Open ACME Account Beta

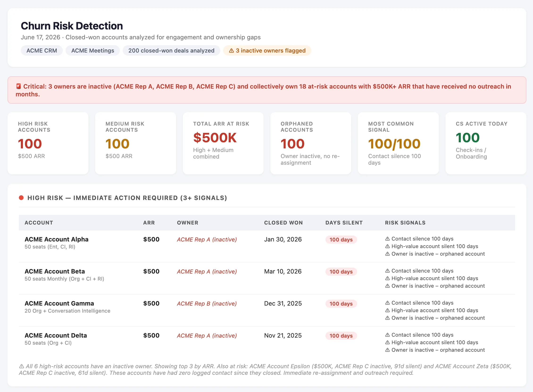(55, 271)
